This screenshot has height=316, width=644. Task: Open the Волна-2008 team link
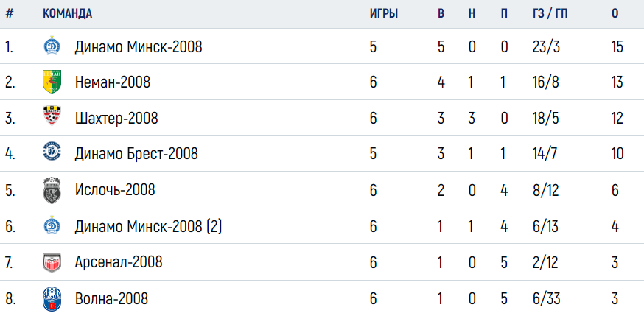point(111,298)
